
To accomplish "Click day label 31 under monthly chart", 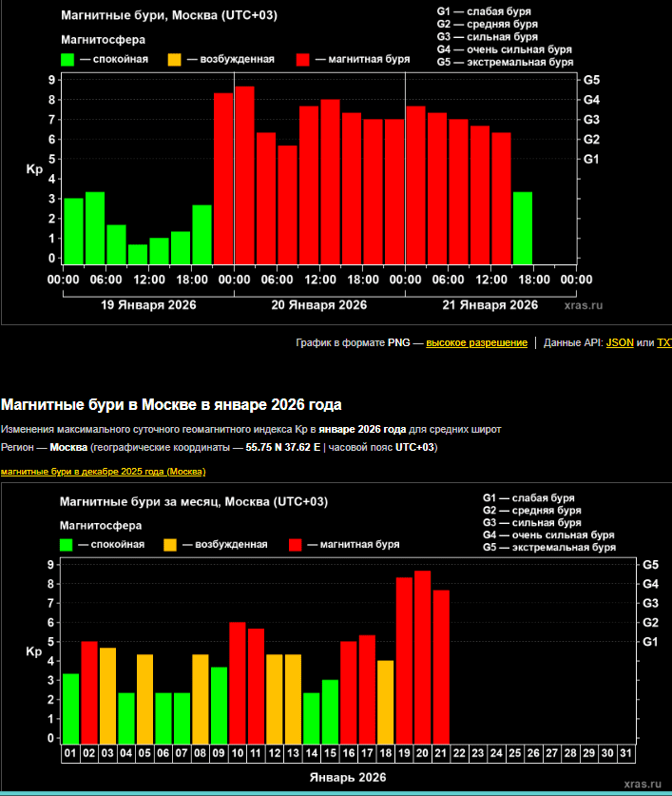I will 624,753.
